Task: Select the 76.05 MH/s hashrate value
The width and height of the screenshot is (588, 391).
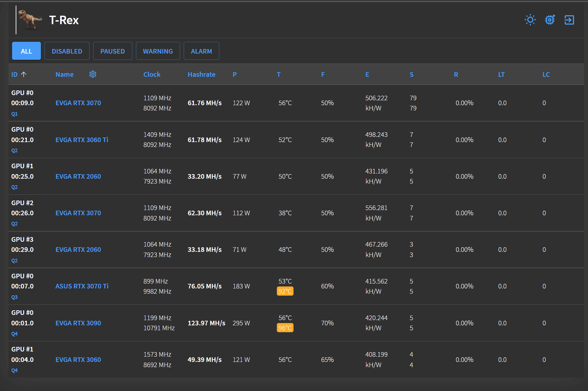Action: pyautogui.click(x=205, y=286)
